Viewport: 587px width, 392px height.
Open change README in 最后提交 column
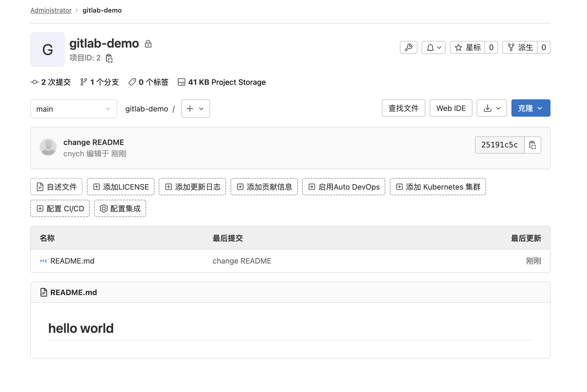click(x=242, y=261)
